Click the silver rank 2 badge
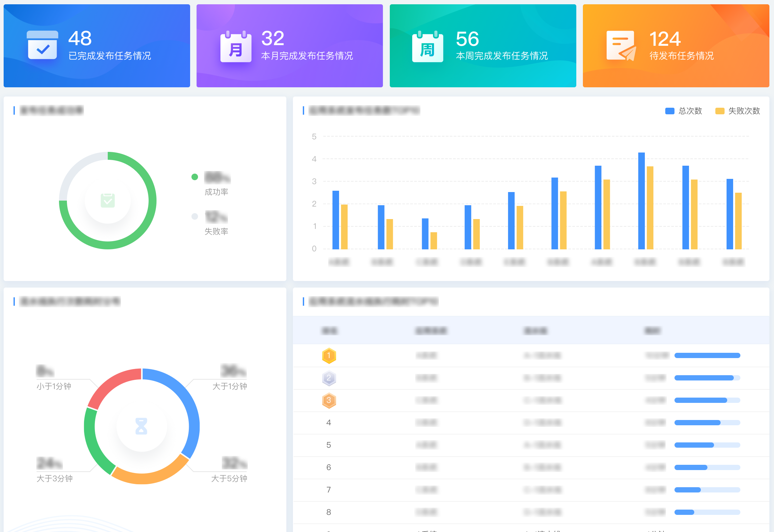Screen dimensions: 774x532 329,378
